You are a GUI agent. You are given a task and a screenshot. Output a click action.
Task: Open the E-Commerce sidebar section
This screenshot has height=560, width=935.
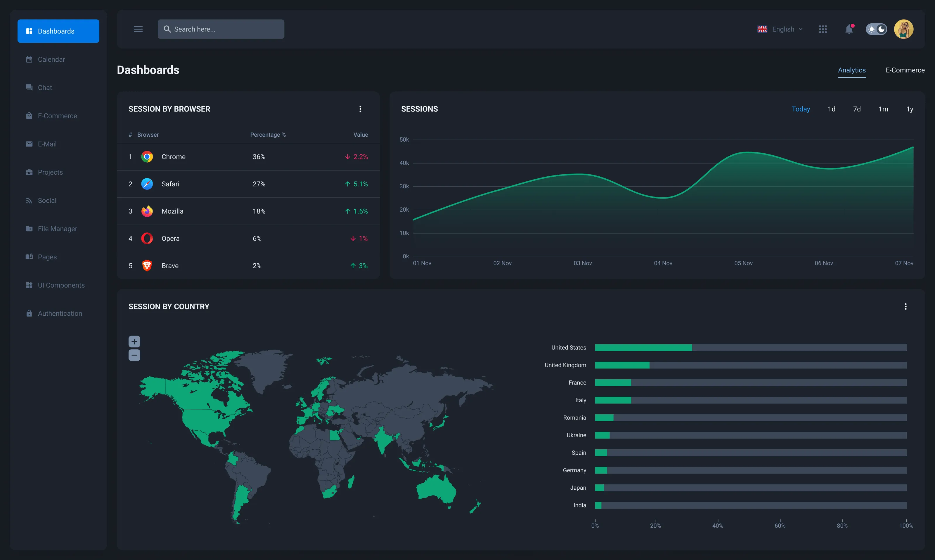[x=57, y=115]
